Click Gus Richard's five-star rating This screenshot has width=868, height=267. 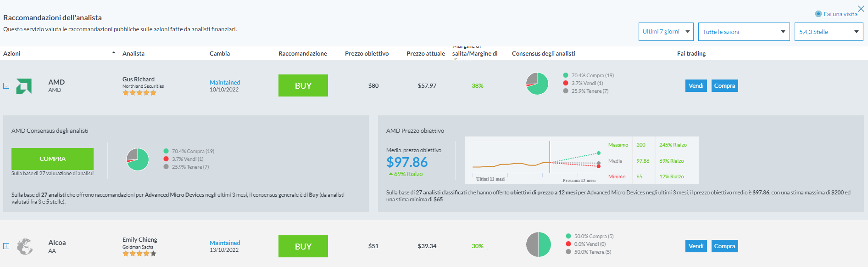click(139, 93)
